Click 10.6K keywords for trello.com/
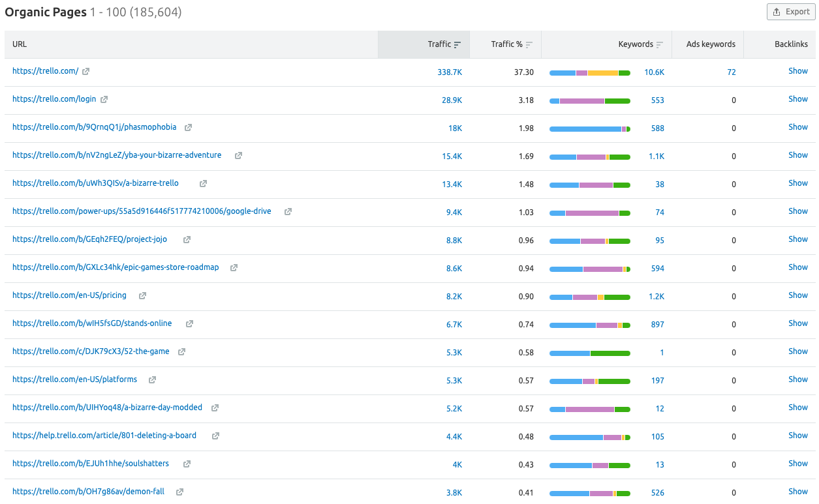The image size is (819, 504). (x=654, y=72)
